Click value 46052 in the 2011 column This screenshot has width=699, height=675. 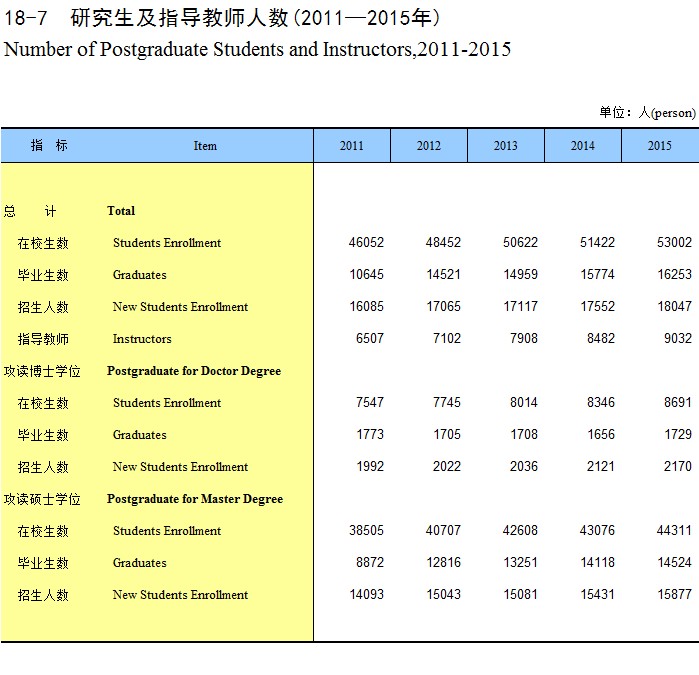[366, 242]
